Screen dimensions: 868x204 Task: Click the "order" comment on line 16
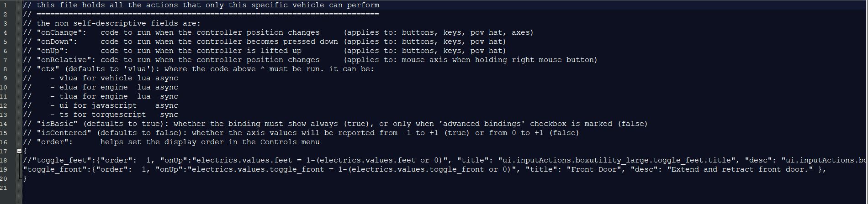(171, 142)
